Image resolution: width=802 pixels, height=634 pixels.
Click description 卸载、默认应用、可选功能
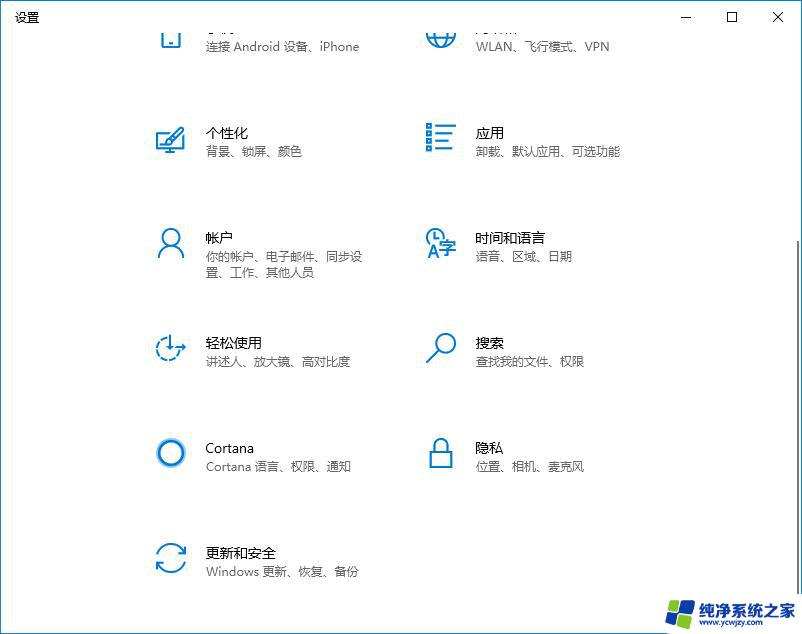click(548, 151)
